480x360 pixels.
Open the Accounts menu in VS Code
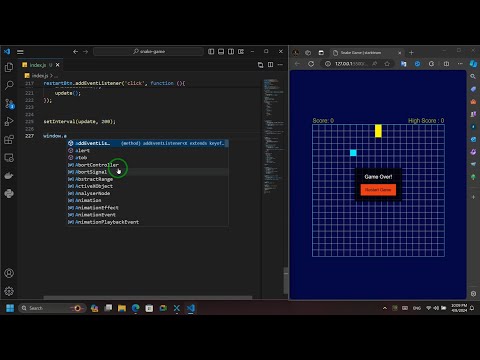[x=9, y=273]
